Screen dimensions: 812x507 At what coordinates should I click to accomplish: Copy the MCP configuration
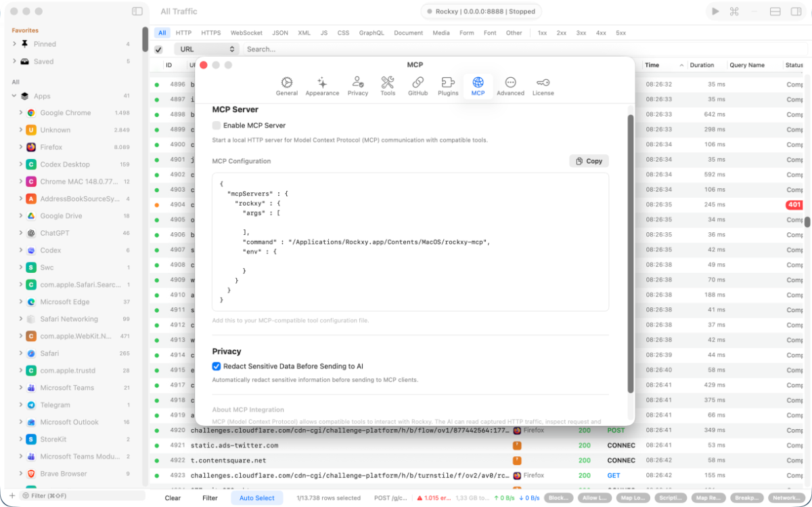589,161
